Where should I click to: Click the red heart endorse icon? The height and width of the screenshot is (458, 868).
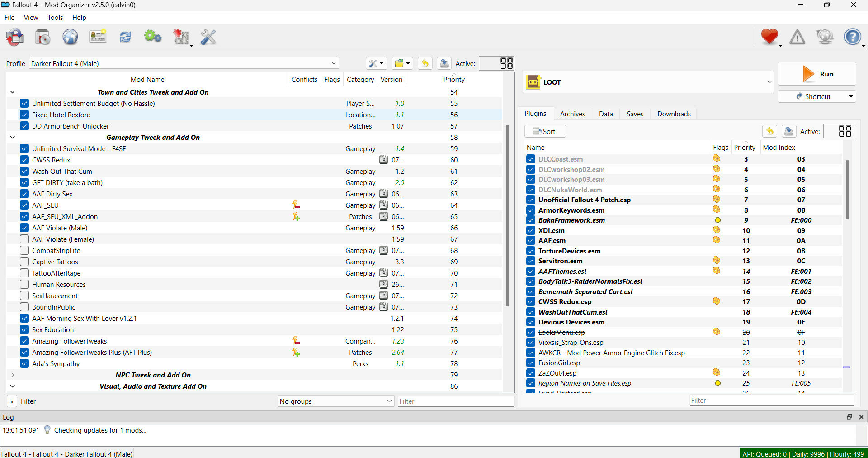coord(769,37)
